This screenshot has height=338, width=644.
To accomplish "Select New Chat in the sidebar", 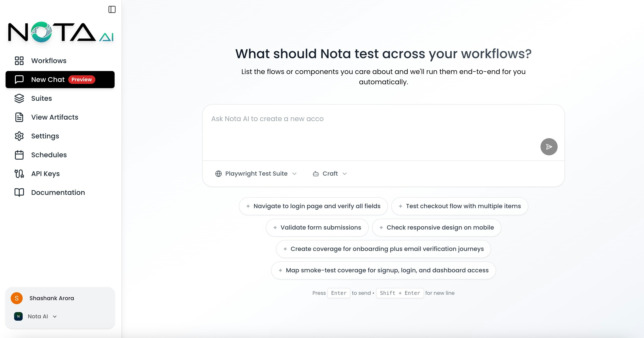I will (48, 79).
